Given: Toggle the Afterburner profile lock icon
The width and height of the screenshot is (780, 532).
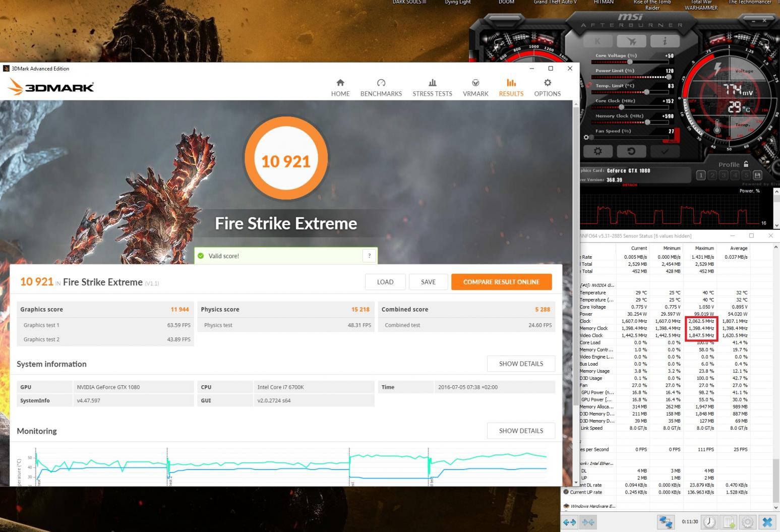Looking at the screenshot, I should click(746, 164).
